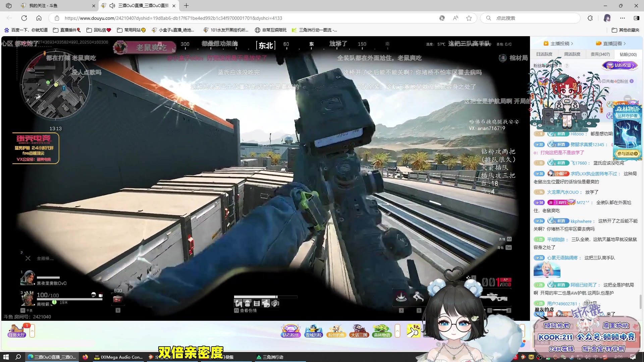This screenshot has height=362, width=644.
Task: Expand the arrow next to 任务大厅
Action: pyautogui.click(x=32, y=331)
